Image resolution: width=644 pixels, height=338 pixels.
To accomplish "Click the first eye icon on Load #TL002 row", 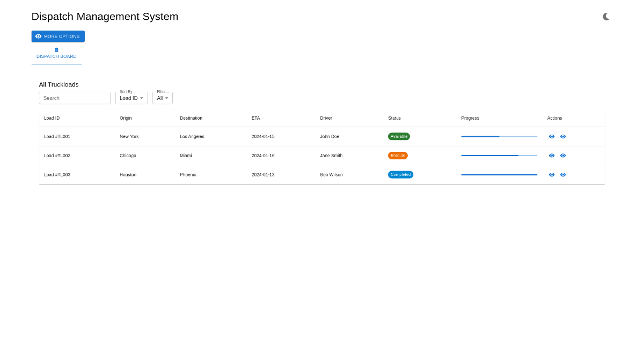I will 552,156.
